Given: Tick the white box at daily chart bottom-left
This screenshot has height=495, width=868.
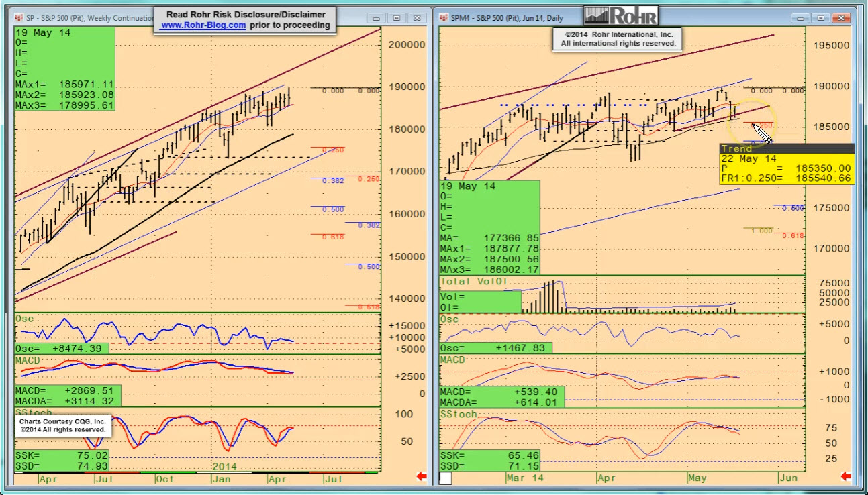Looking at the screenshot, I should coord(445,478).
